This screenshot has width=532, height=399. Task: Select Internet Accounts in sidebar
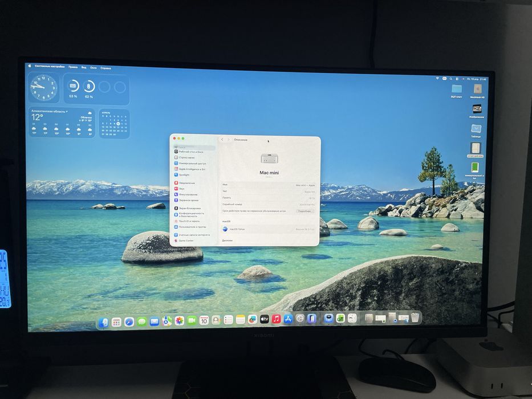point(192,235)
